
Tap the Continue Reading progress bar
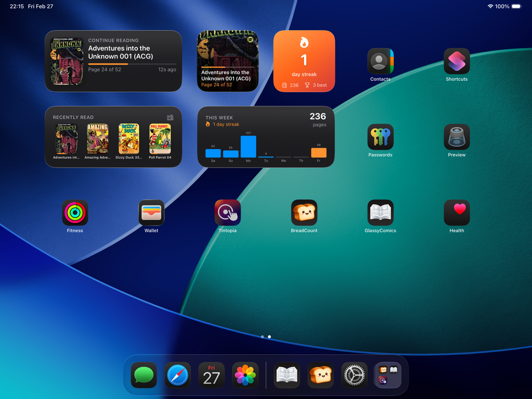click(x=132, y=64)
